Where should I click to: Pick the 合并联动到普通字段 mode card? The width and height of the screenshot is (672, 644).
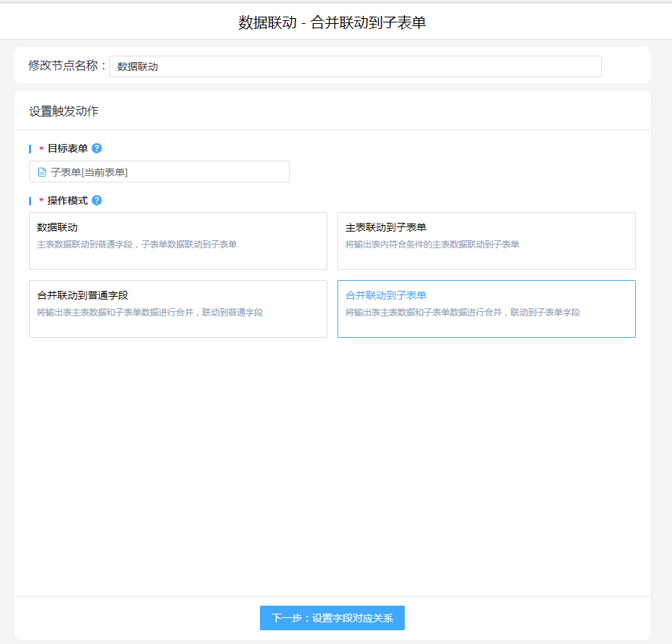(x=177, y=308)
